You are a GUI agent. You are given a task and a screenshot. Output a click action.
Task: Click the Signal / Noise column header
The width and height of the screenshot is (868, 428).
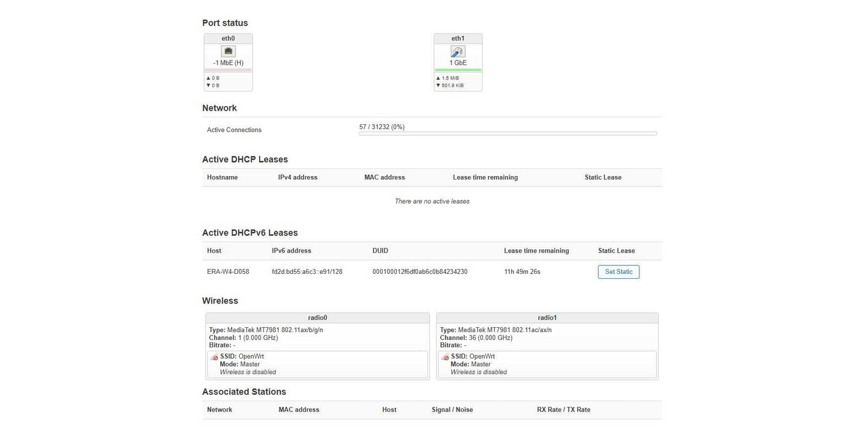pyautogui.click(x=452, y=410)
